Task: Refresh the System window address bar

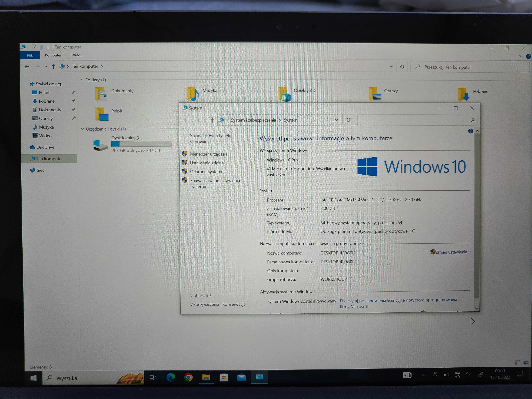Action: [x=348, y=120]
